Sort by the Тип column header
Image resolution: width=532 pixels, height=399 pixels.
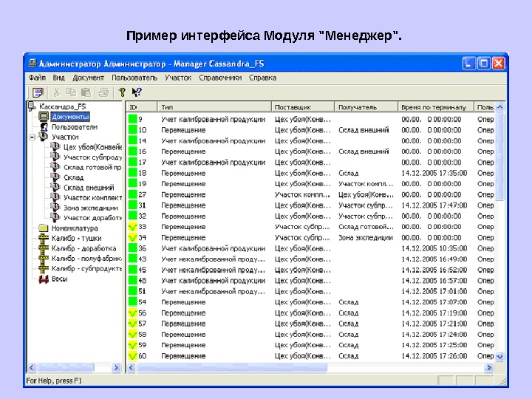pos(214,107)
